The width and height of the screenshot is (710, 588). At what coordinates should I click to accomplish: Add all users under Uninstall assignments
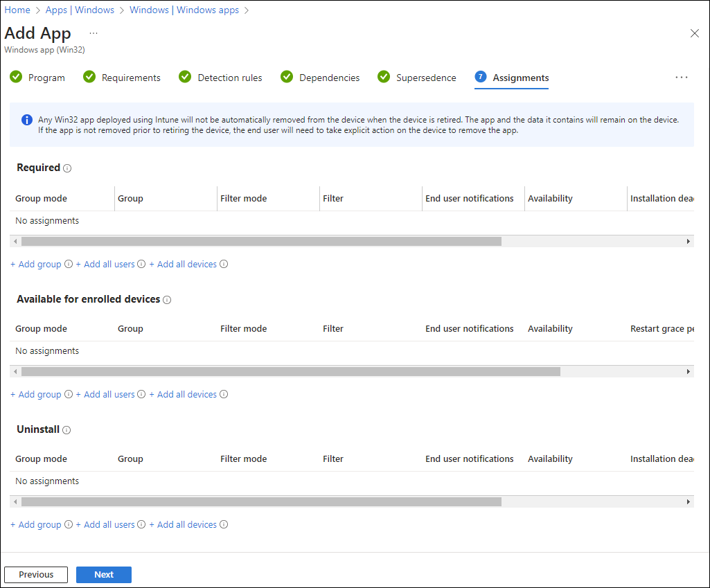click(105, 524)
